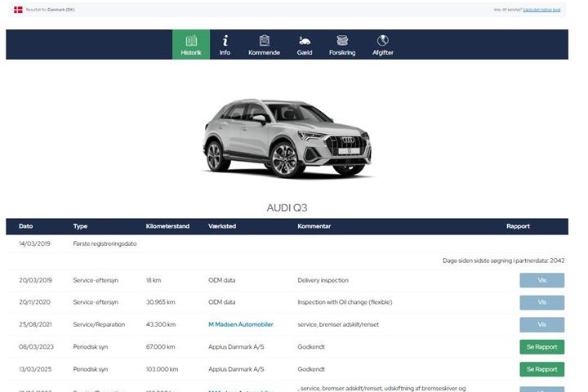Image resolution: width=588 pixels, height=392 pixels.
Task: Click the Rapport column header
Action: (518, 226)
